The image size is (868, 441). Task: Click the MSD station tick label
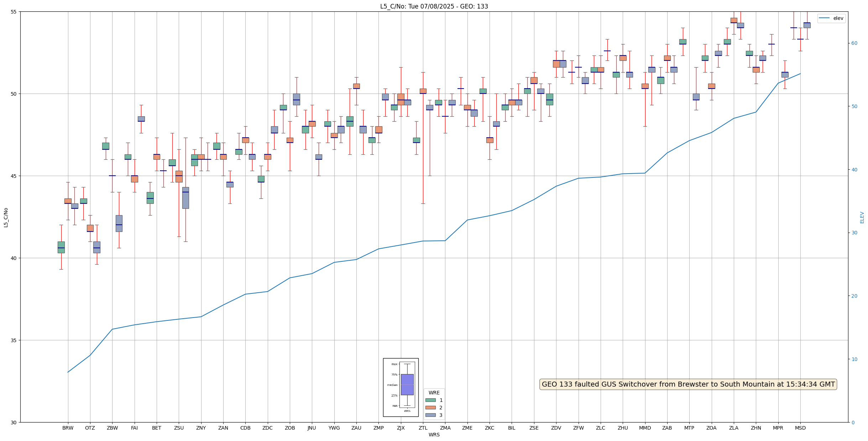pyautogui.click(x=800, y=428)
